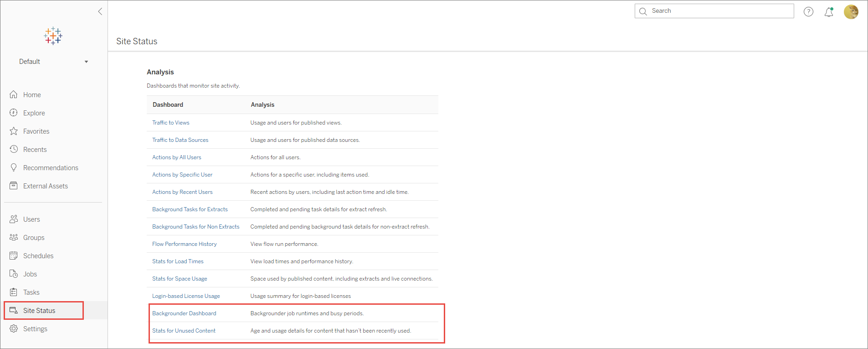Go to External Assets in the sidebar
The width and height of the screenshot is (868, 349).
[46, 186]
